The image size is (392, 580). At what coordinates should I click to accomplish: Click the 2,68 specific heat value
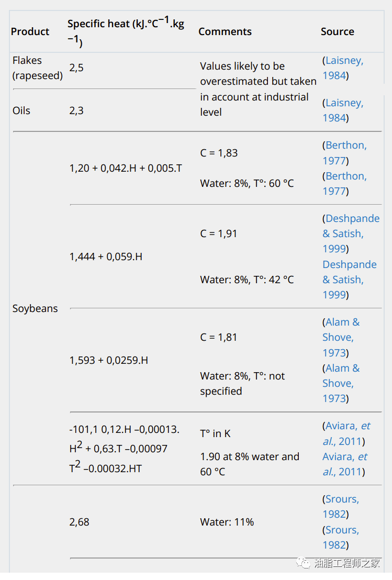[x=80, y=522]
